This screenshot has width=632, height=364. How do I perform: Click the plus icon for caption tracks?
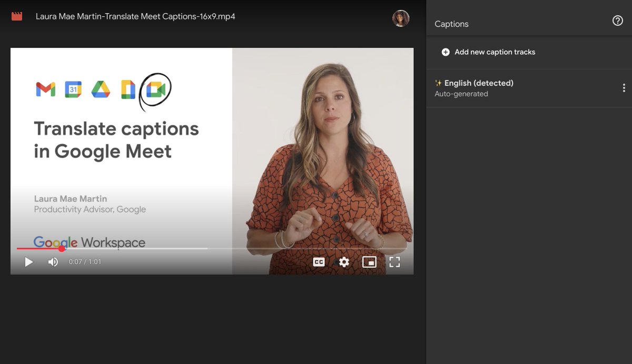coord(446,52)
